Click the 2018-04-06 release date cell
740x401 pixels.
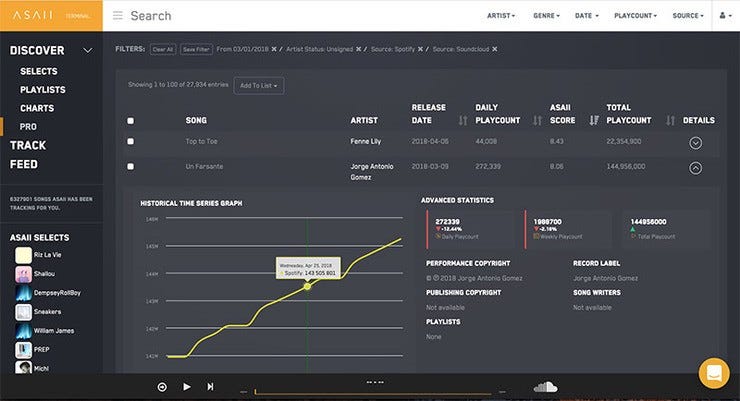[x=430, y=141]
